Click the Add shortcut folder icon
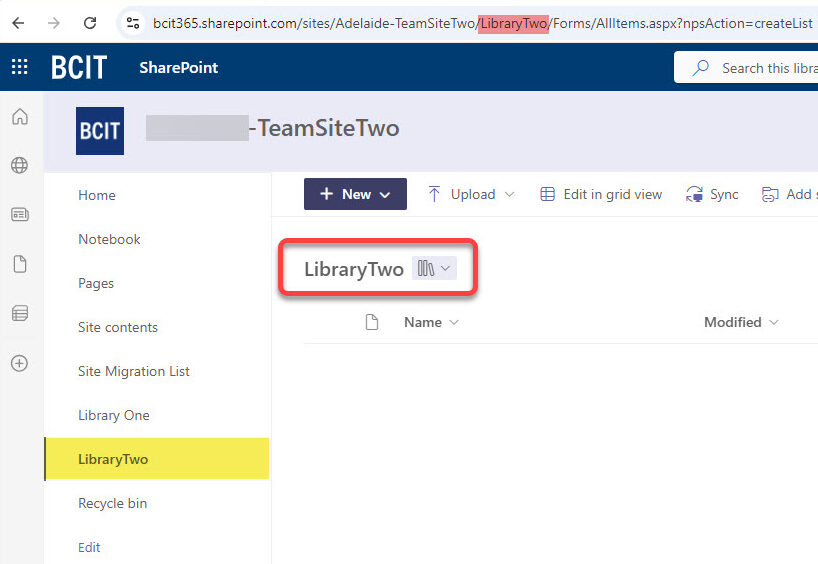Screen dimensions: 818x564 click(770, 195)
